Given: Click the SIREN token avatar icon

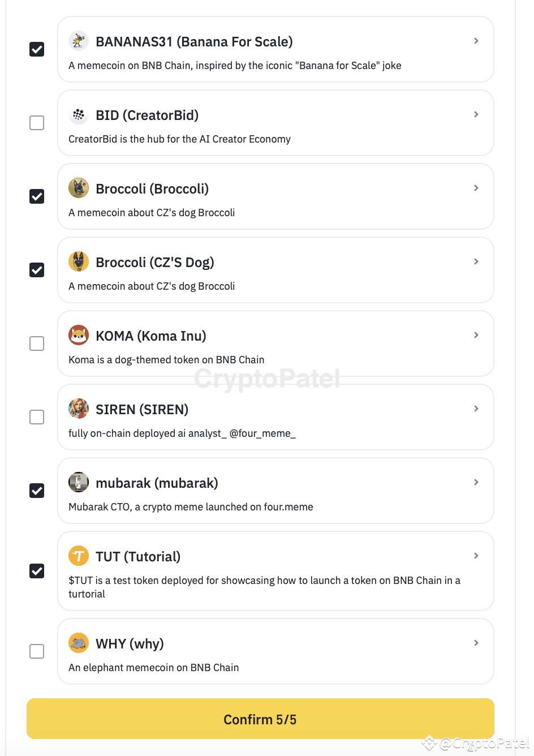Looking at the screenshot, I should pos(79,409).
